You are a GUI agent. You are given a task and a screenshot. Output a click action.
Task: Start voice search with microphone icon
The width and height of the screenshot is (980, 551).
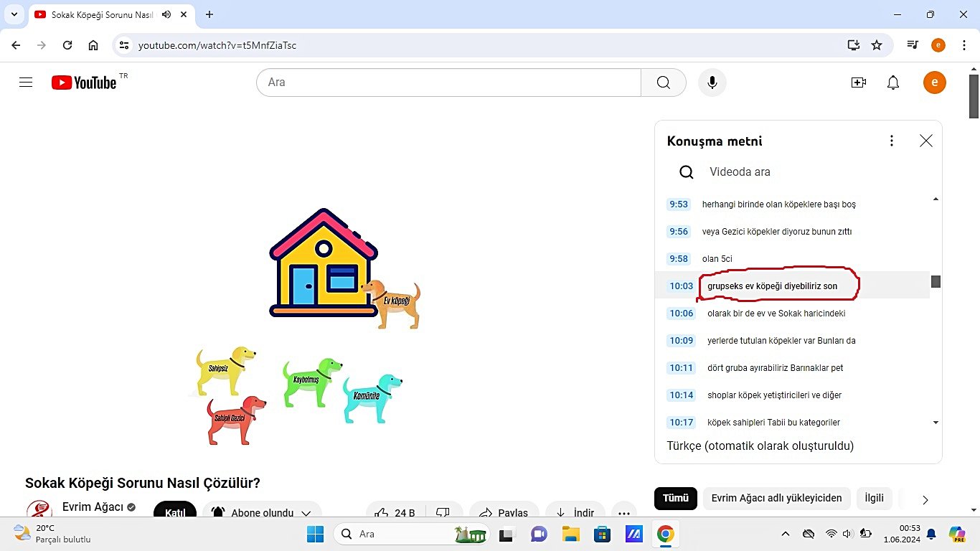click(x=712, y=83)
